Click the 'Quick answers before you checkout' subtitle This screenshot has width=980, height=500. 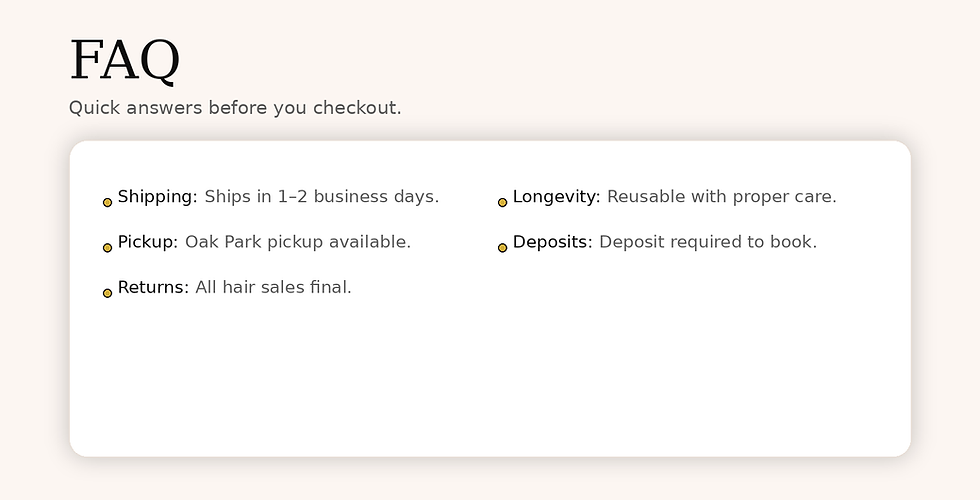[235, 108]
